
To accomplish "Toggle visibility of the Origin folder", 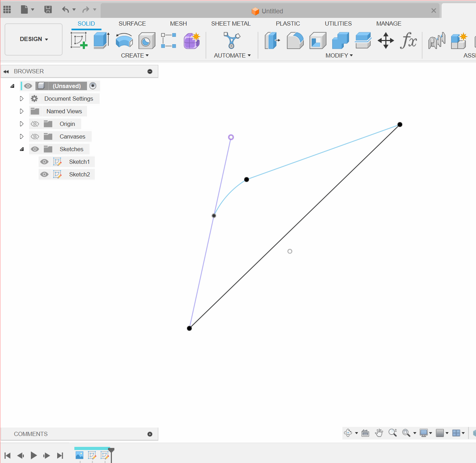I will [x=35, y=123].
